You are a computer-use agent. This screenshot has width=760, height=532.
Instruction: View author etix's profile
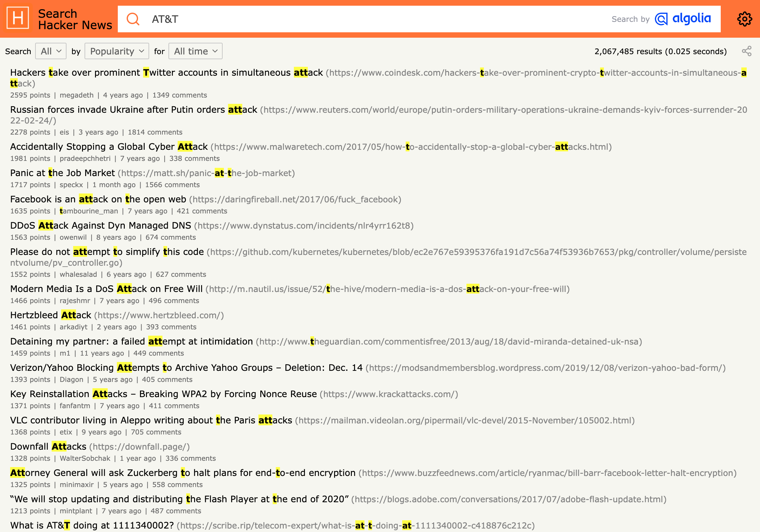[x=66, y=432]
